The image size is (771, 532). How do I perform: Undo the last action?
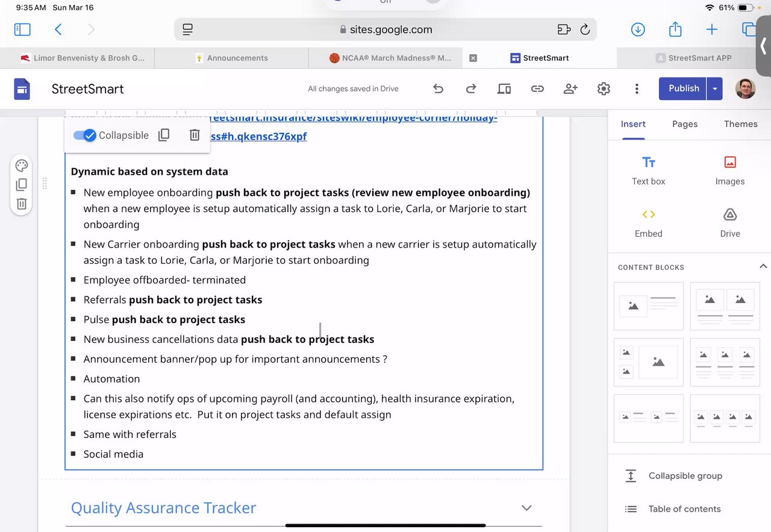[438, 89]
